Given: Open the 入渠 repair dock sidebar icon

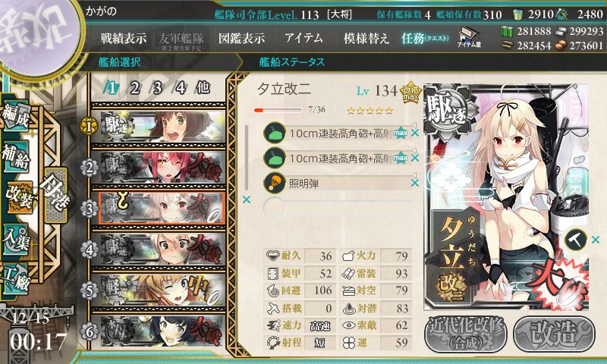Looking at the screenshot, I should coord(16,239).
